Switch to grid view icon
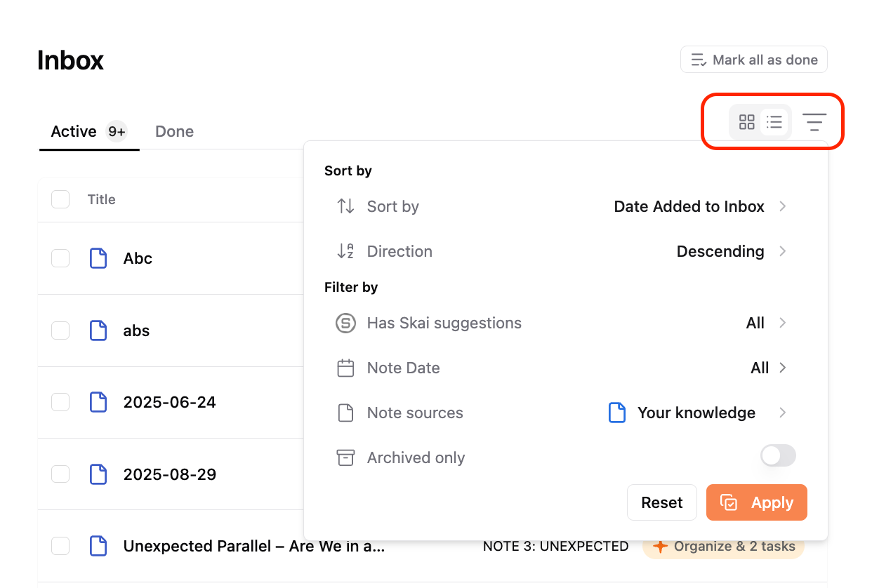The image size is (872, 588). click(x=747, y=122)
